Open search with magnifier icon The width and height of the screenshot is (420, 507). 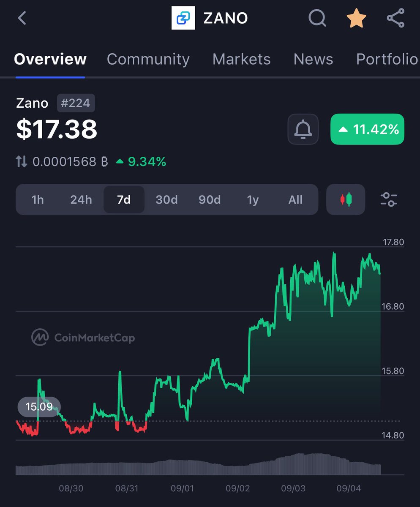coord(317,18)
